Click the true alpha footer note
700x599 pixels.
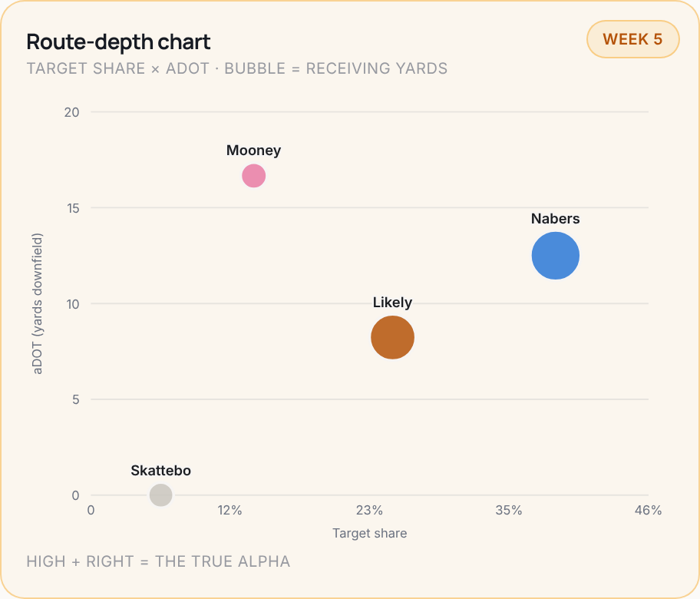point(158,561)
